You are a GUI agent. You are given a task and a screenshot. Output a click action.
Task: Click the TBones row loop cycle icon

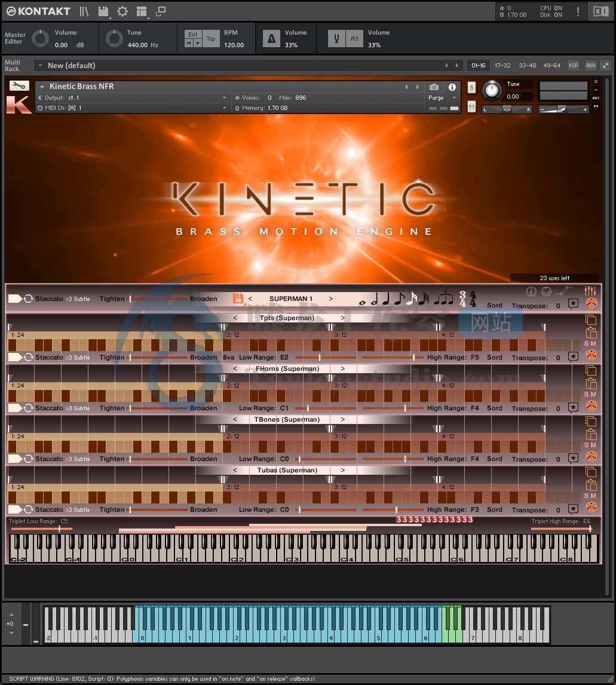pyautogui.click(x=29, y=459)
